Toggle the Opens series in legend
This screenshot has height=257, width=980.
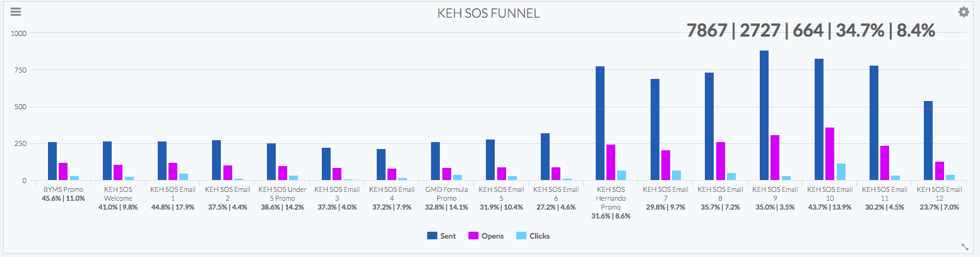[485, 236]
